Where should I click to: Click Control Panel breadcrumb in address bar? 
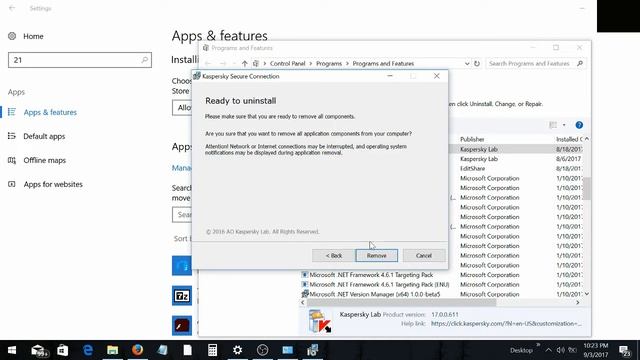[x=287, y=64]
